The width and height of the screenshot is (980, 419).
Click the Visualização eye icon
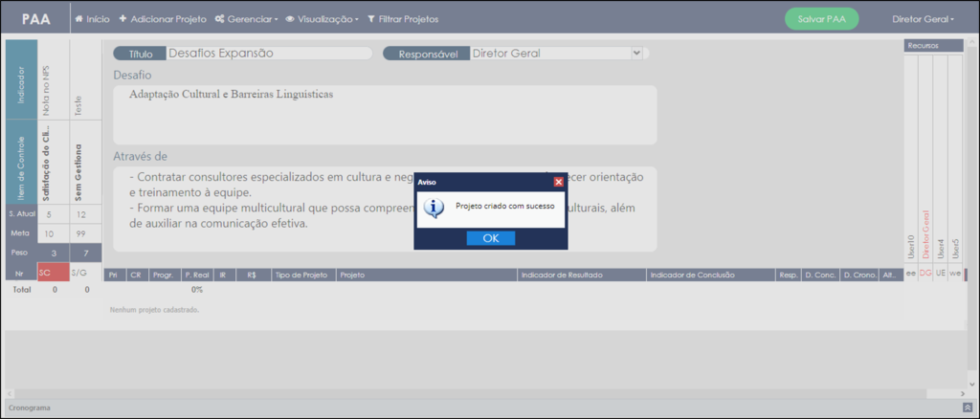tap(290, 19)
